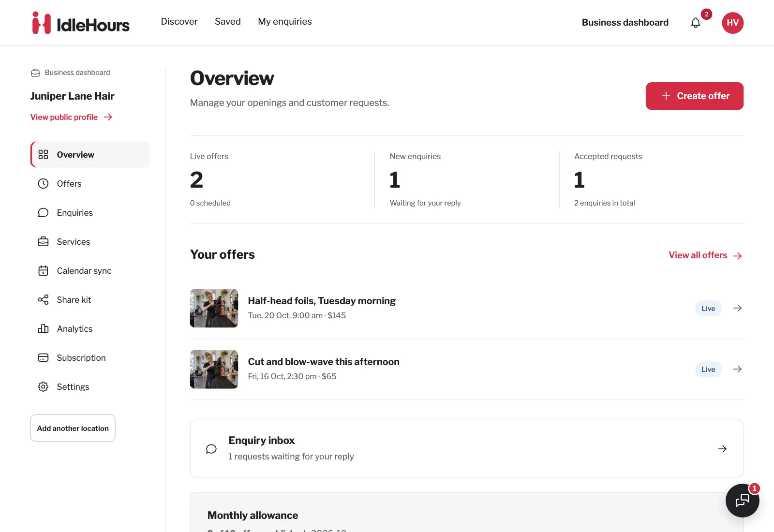The image size is (774, 532).
Task: Click the Create offer button
Action: [x=694, y=96]
